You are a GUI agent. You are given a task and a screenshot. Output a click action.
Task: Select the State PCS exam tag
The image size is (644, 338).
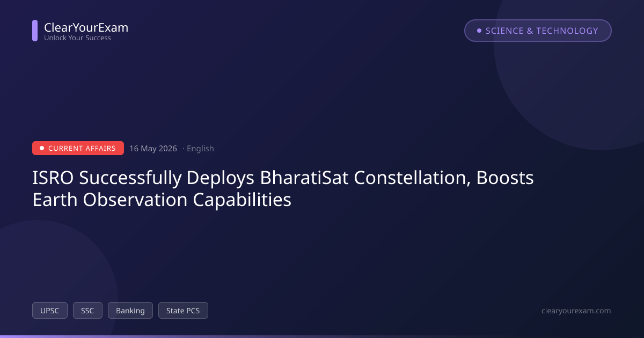183,311
